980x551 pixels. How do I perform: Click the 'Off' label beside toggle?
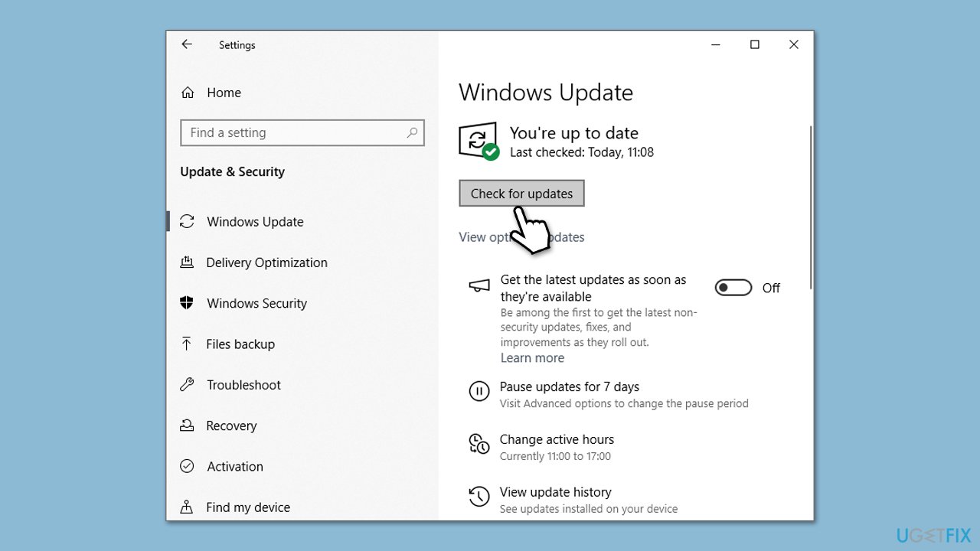771,288
